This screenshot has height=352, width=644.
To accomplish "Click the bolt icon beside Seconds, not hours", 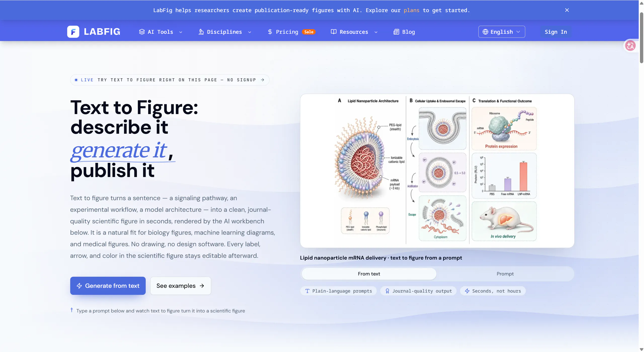I will tap(467, 291).
